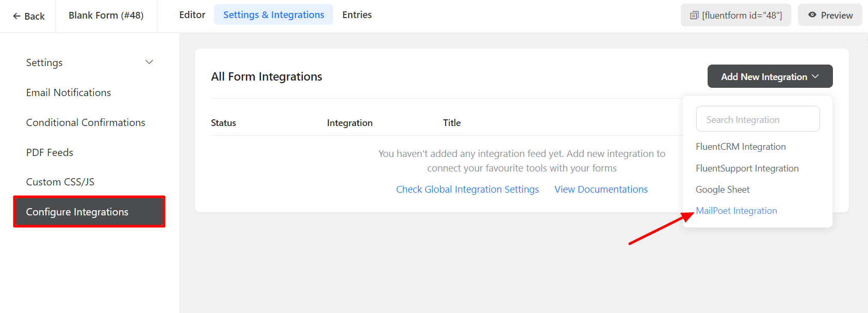Switch to the Editor tab
868x313 pixels.
point(192,15)
